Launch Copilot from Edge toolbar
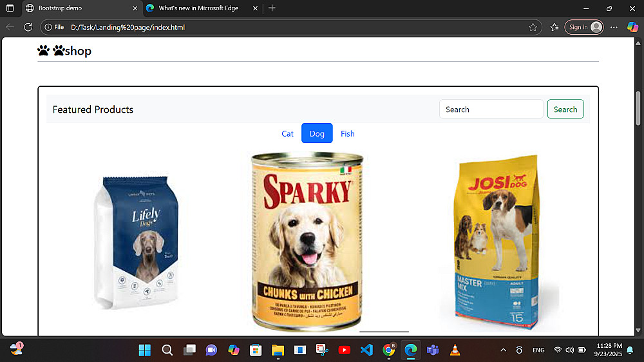This screenshot has height=362, width=644. click(632, 27)
